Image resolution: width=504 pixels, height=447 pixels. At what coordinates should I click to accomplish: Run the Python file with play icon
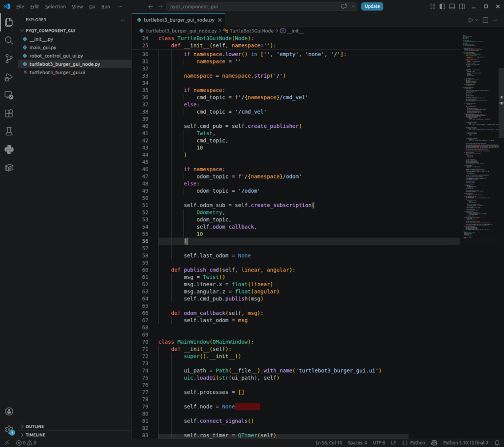[470, 20]
